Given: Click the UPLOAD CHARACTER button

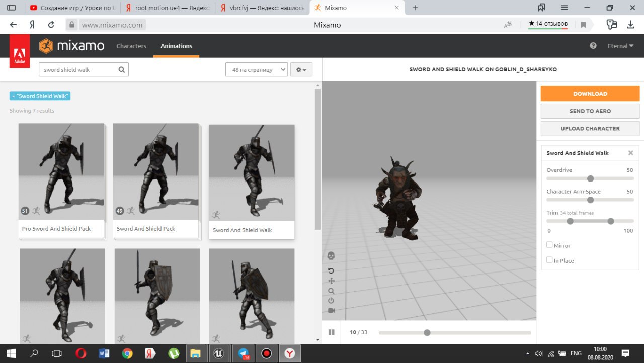Looking at the screenshot, I should (590, 129).
